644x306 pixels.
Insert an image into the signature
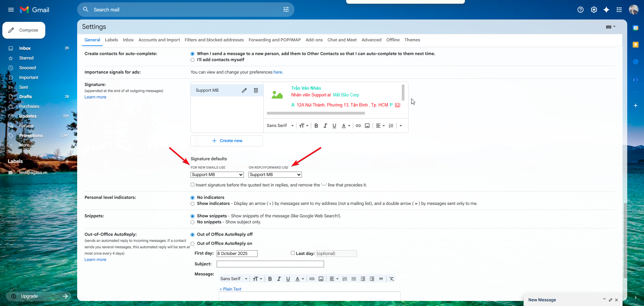[x=367, y=126]
